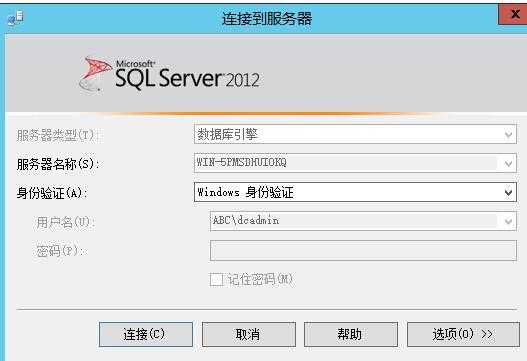Click the ABC\dcadmin username field
This screenshot has height=361, width=527.
point(363,221)
